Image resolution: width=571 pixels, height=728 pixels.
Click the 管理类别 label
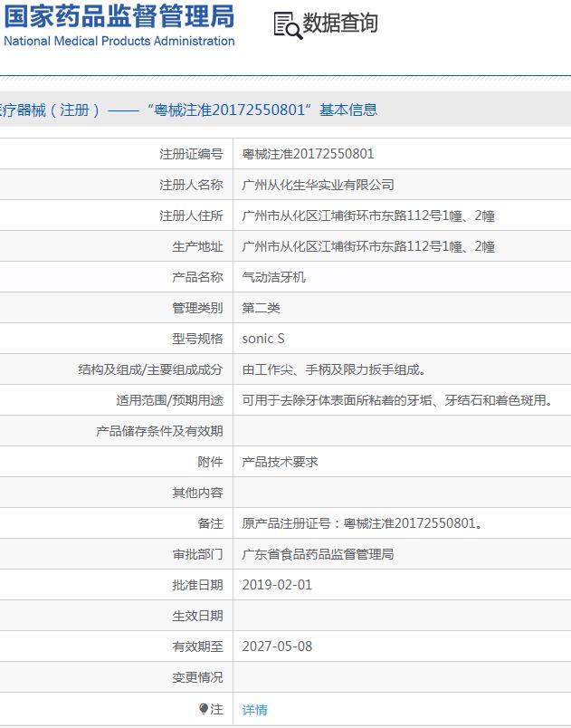click(197, 308)
